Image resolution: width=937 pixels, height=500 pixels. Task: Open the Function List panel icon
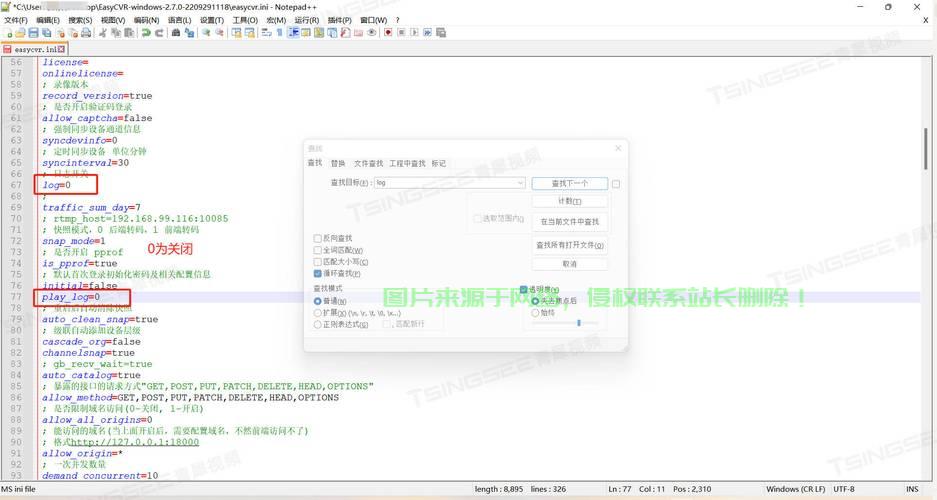(345, 33)
